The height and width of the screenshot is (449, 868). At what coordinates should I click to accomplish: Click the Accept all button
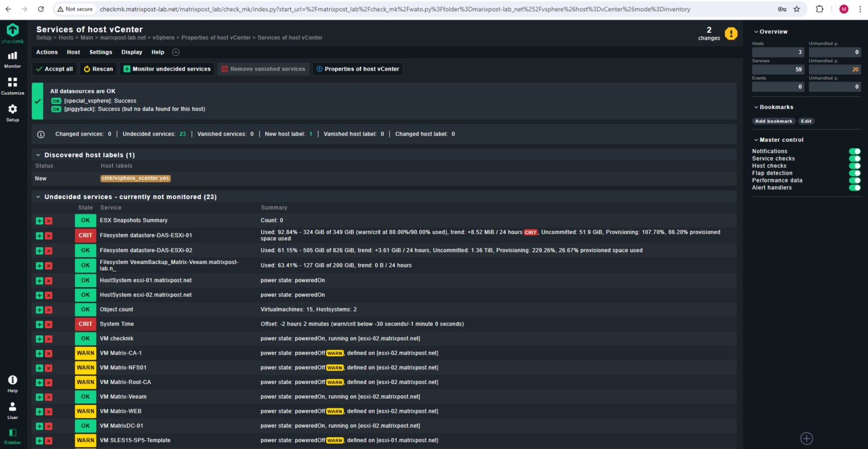54,69
